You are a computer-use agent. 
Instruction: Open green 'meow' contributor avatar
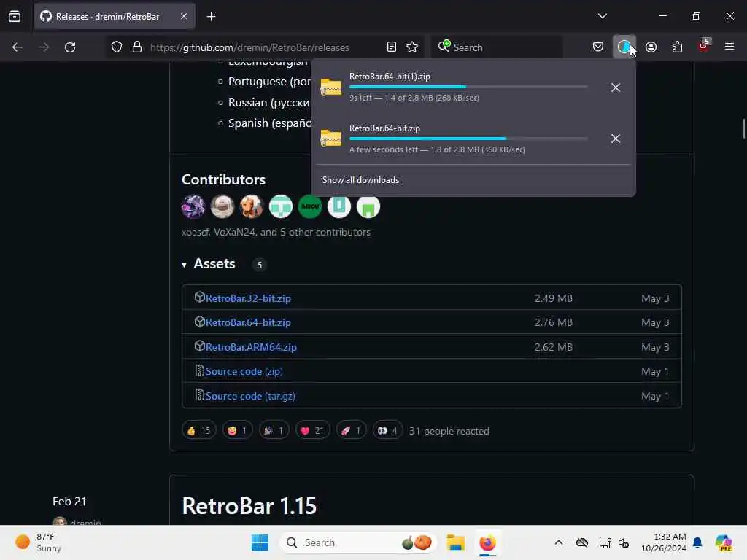click(x=309, y=206)
